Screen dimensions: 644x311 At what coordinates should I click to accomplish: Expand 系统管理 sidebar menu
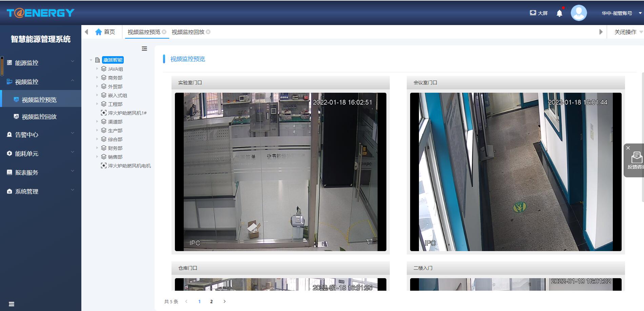coord(41,191)
